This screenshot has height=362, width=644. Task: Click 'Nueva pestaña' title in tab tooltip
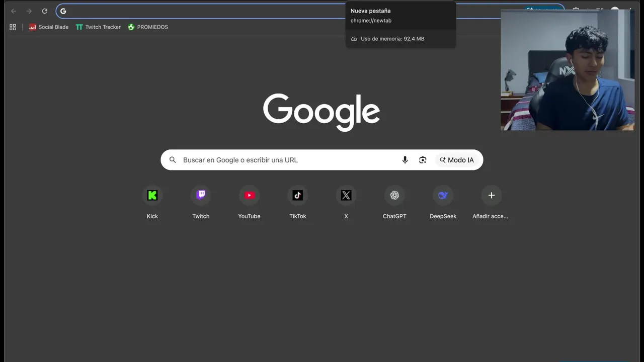[x=370, y=11]
